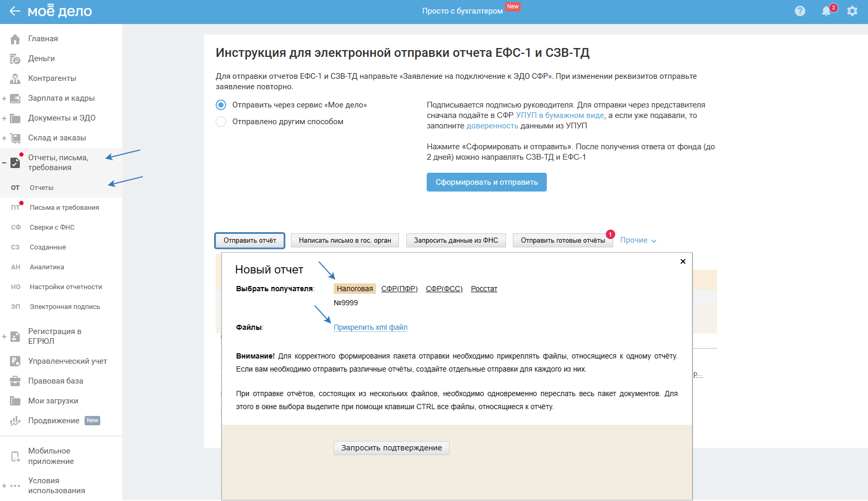Click the Зарплата и кадры icon
The width and height of the screenshot is (868, 501).
15,98
